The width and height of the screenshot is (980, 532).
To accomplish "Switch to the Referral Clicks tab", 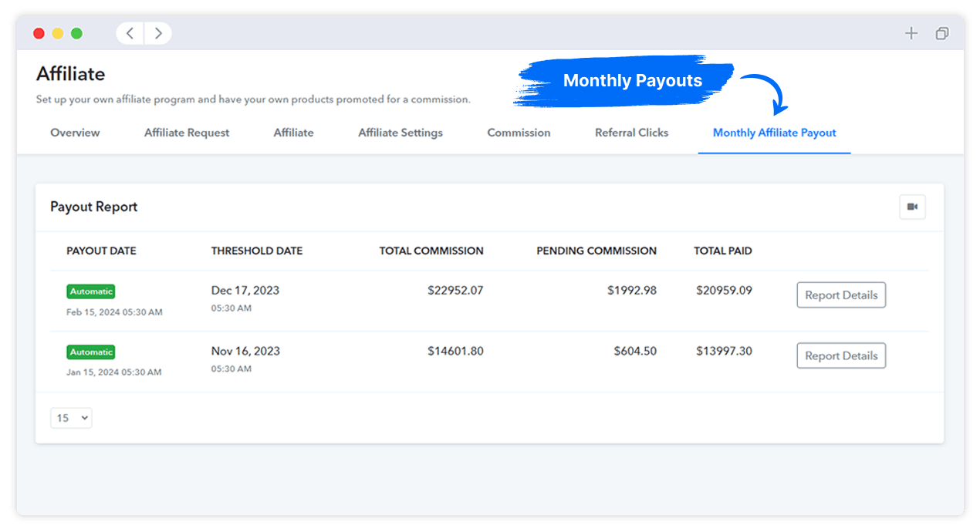I will [631, 132].
